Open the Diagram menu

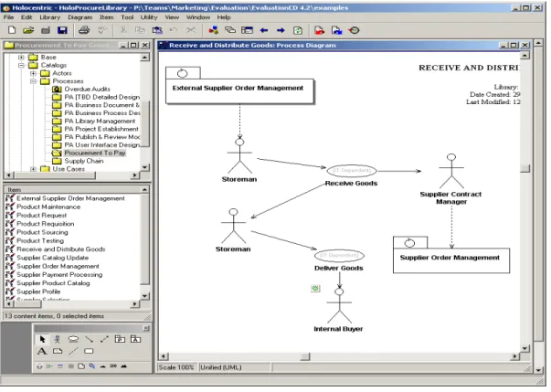pyautogui.click(x=79, y=17)
